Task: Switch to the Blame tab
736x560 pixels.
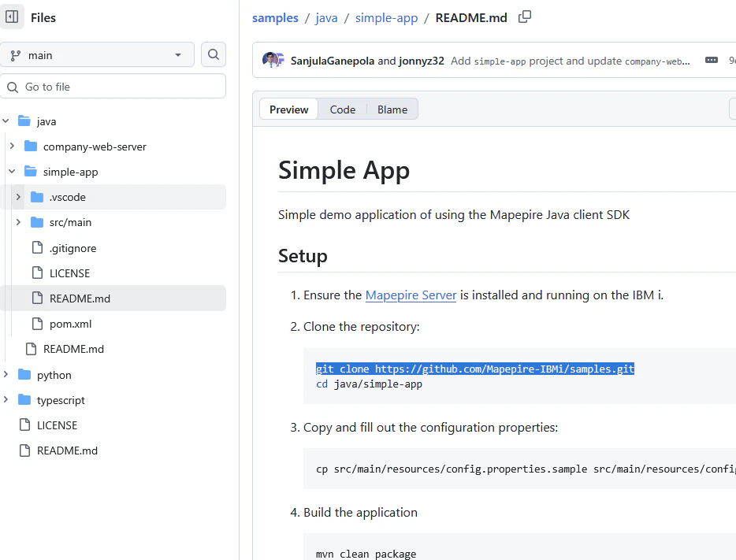Action: pyautogui.click(x=392, y=109)
